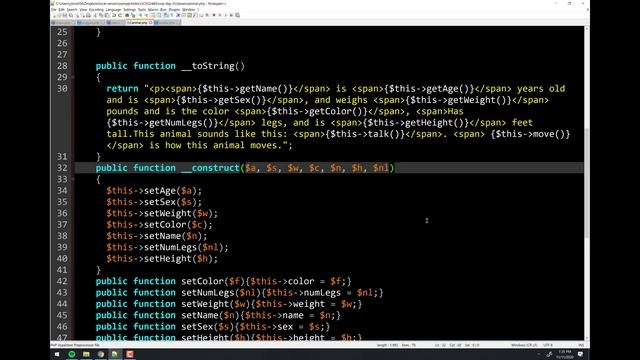
Task: Click the taskbar clock
Action: click(x=565, y=354)
